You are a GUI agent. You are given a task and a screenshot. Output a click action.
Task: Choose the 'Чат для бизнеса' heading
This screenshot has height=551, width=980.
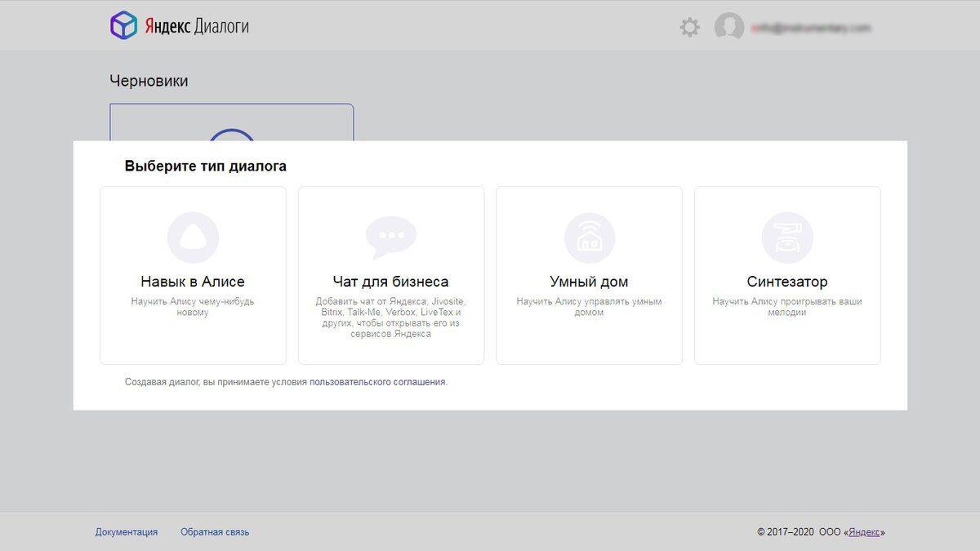(x=391, y=282)
